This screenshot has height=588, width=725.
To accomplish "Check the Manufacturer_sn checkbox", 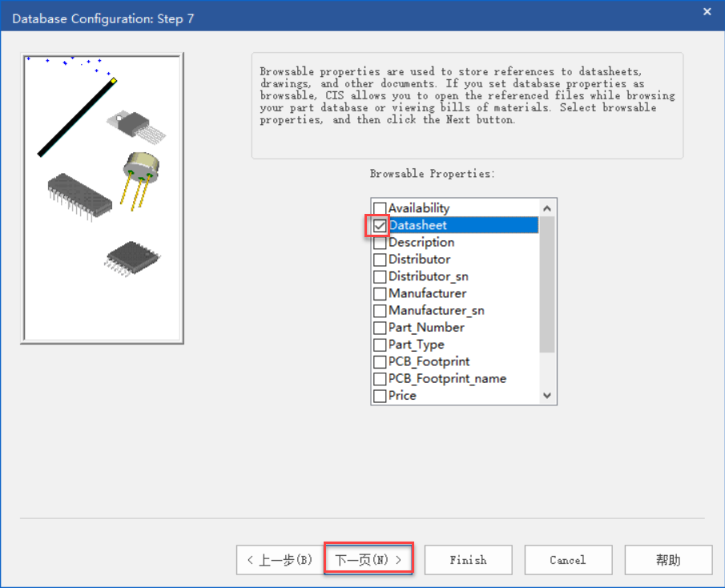I will (x=380, y=311).
